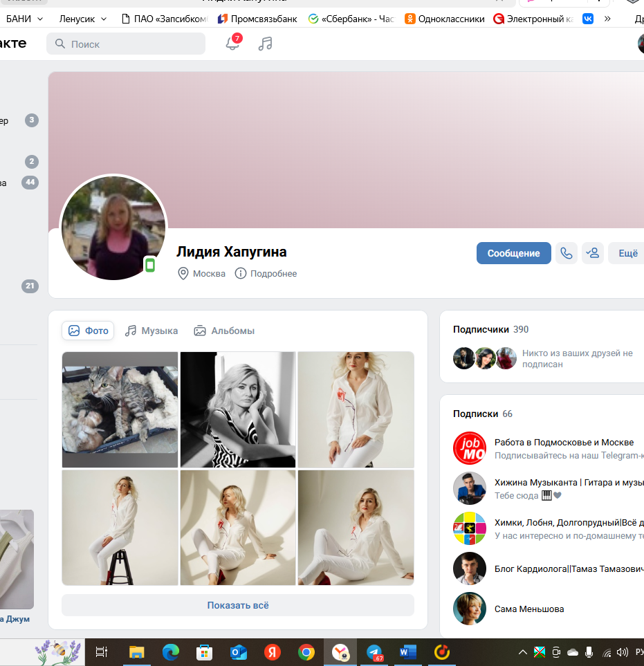Click the search field labeled Поиск
This screenshot has height=666, width=644.
pos(126,44)
